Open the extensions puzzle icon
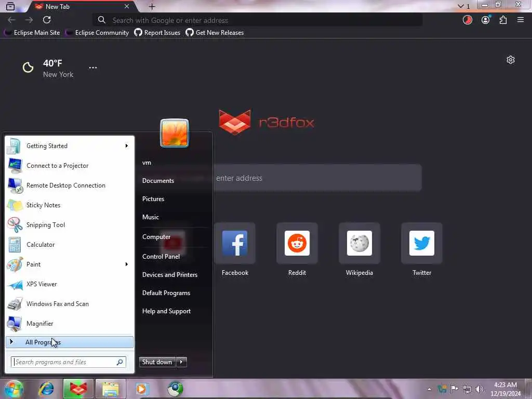This screenshot has height=399, width=532. (x=503, y=20)
